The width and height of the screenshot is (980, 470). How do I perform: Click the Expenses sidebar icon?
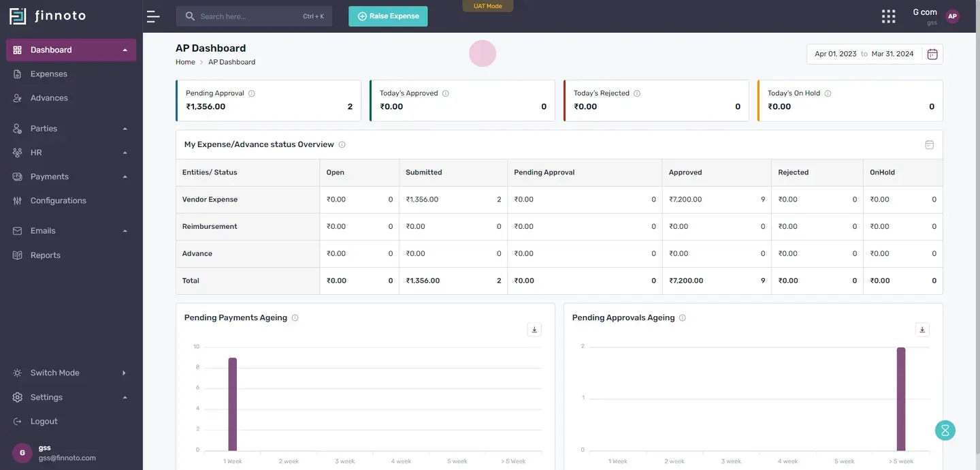(x=18, y=74)
